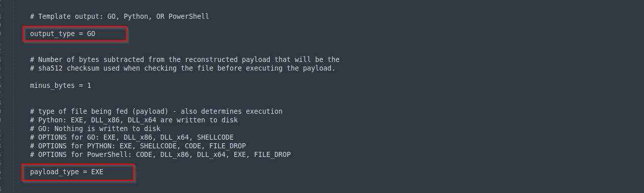Viewport: 644px width, 193px height.
Task: Click the 'OPTIONS for PowerShell' comment line
Action: coord(160,154)
